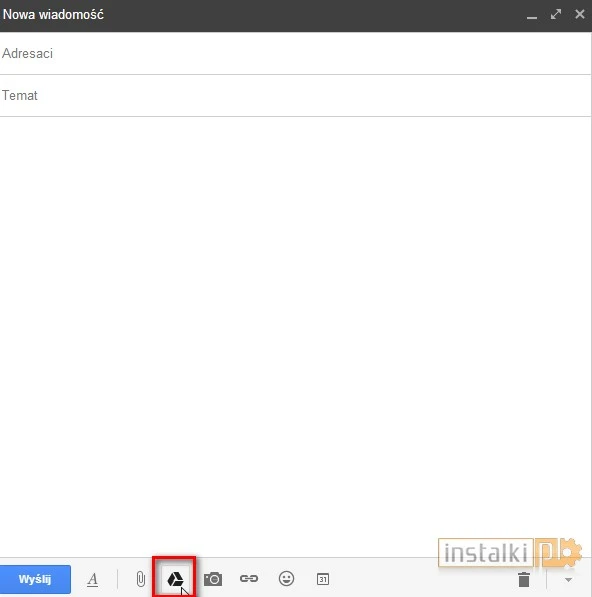The width and height of the screenshot is (592, 597).
Task: Discard the draft with the trash icon
Action: (x=524, y=579)
